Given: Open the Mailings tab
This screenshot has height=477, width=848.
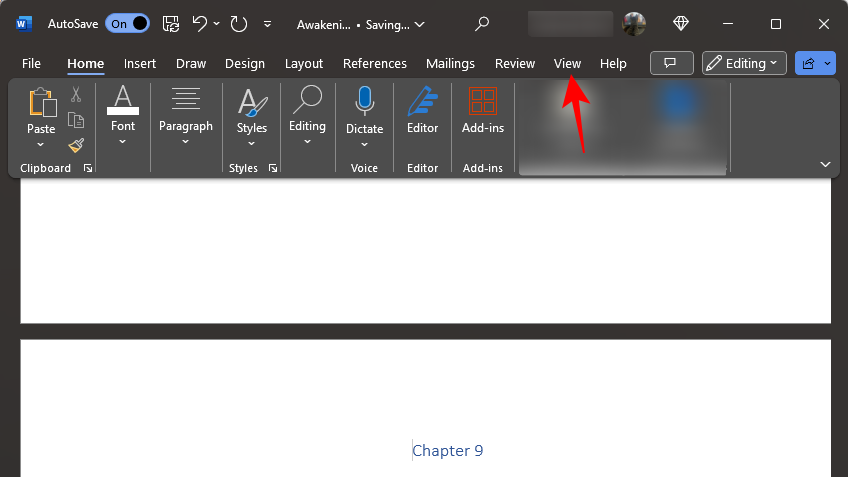Looking at the screenshot, I should pos(450,63).
